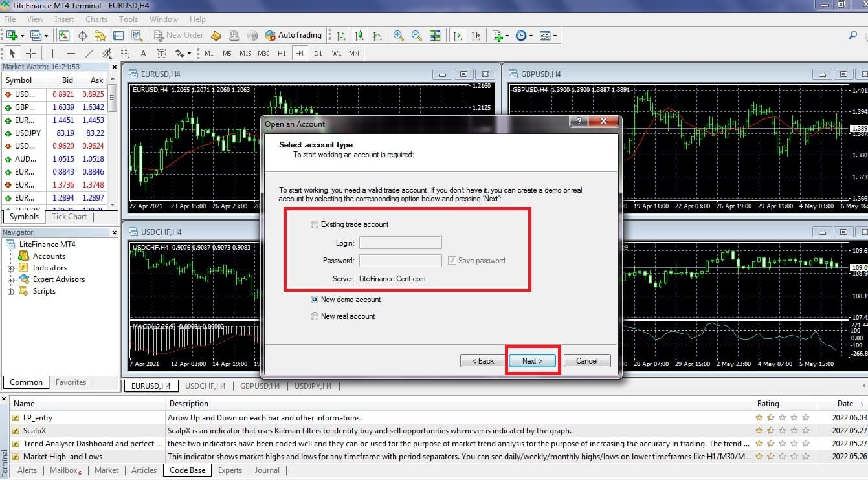
Task: Click the New Chart toolbar icon
Action: coord(12,36)
